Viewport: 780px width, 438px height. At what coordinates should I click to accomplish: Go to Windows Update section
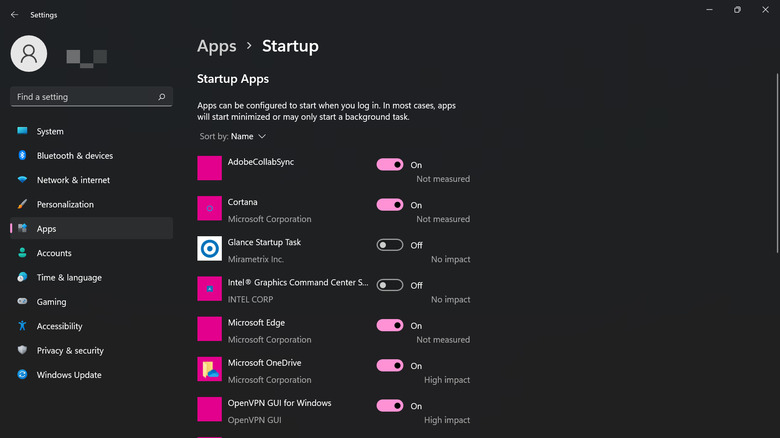pyautogui.click(x=69, y=375)
